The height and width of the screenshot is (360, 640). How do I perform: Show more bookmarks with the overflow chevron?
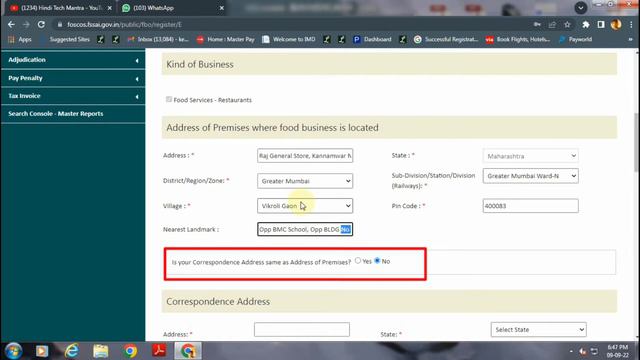point(630,39)
